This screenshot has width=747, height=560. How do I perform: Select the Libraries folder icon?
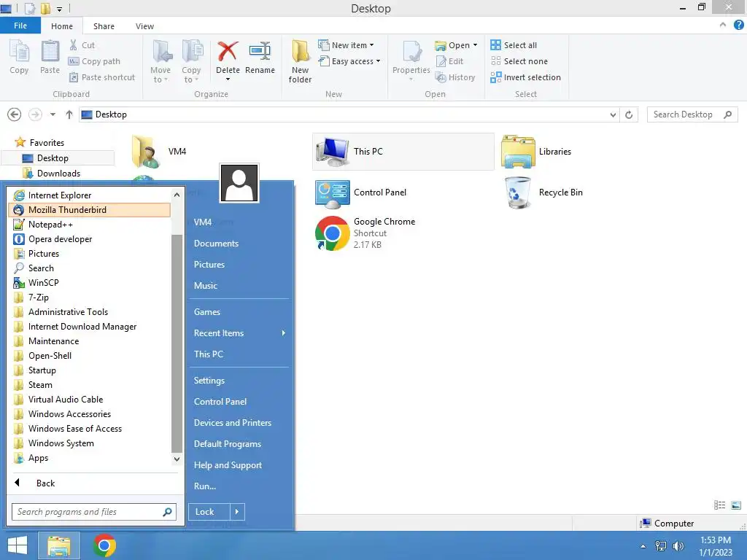pyautogui.click(x=518, y=152)
